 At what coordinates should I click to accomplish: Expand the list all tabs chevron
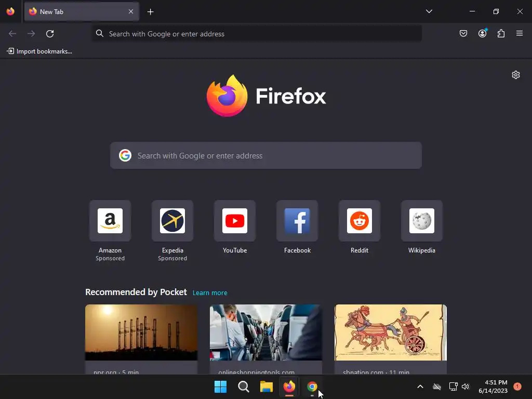point(429,11)
